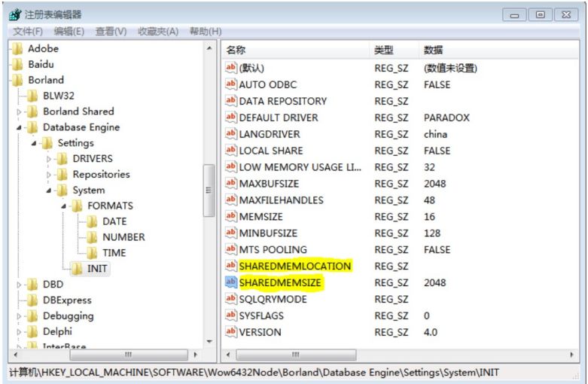Click the registry editor title bar icon
Viewport: 588px width, 384px height.
(x=15, y=15)
